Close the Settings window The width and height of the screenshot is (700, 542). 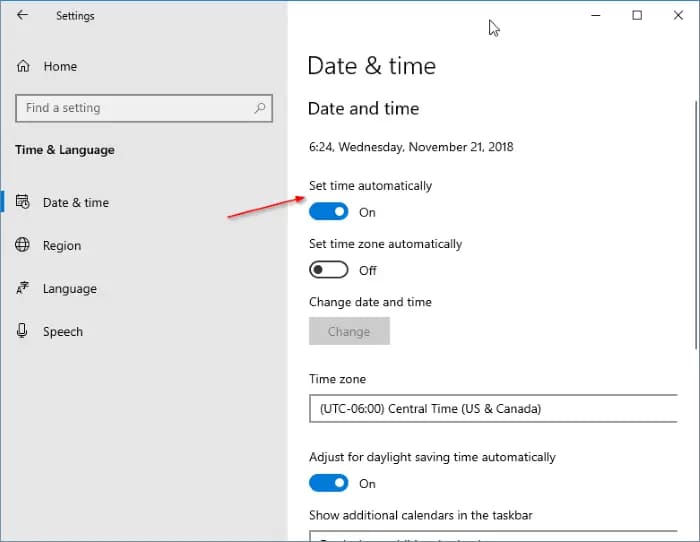[x=678, y=15]
